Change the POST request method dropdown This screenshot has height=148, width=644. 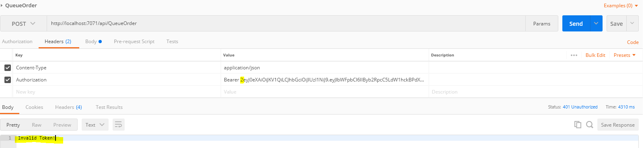coord(23,23)
